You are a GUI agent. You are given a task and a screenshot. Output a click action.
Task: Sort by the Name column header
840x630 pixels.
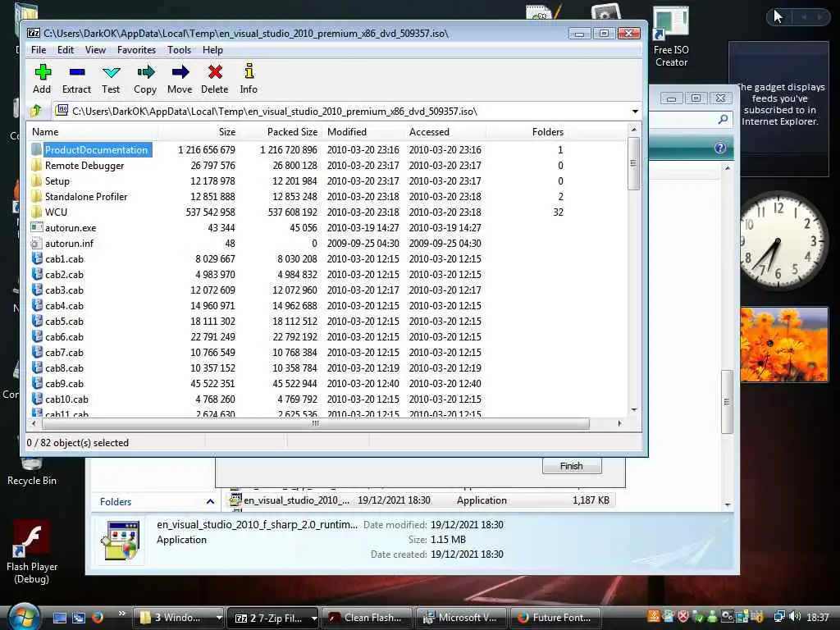coord(93,132)
